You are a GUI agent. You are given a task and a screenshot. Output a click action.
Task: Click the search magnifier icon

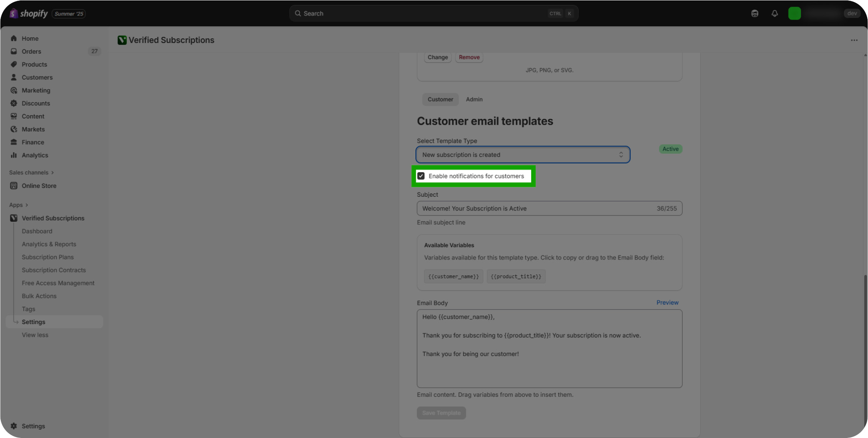click(298, 13)
